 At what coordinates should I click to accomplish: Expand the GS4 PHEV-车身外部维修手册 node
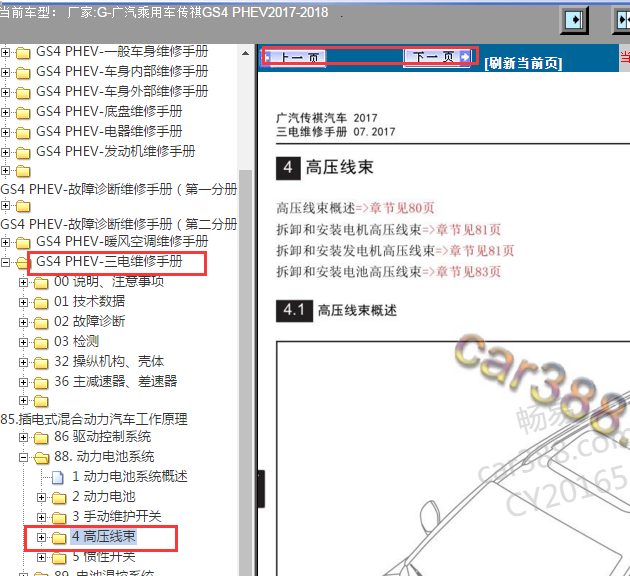tap(5, 92)
